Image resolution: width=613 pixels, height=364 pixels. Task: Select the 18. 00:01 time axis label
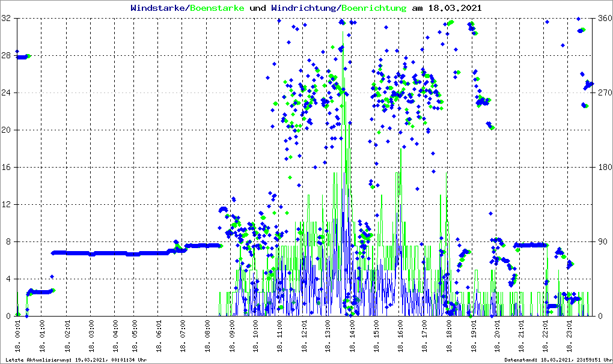click(x=17, y=336)
